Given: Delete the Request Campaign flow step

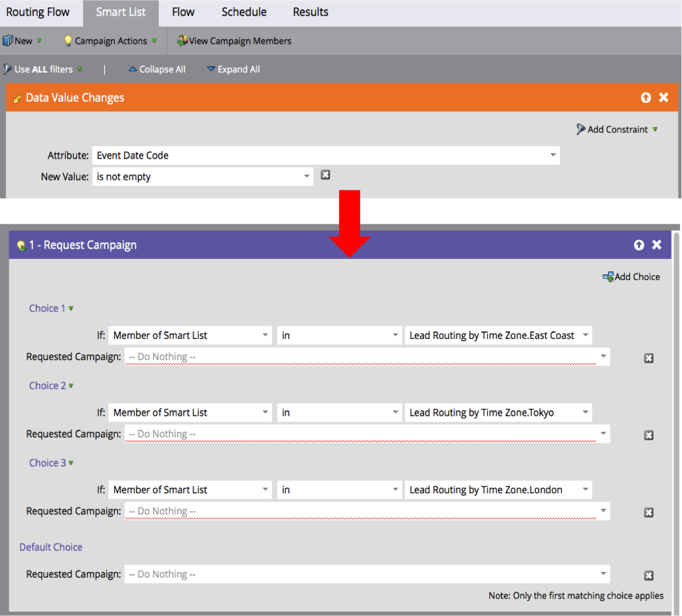Looking at the screenshot, I should pos(657,245).
